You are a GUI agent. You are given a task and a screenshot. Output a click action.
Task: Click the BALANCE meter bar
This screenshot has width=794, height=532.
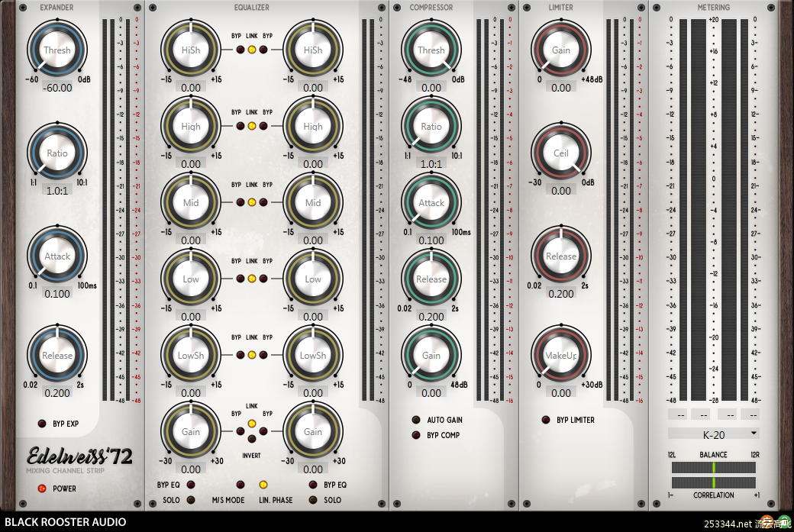pos(714,467)
